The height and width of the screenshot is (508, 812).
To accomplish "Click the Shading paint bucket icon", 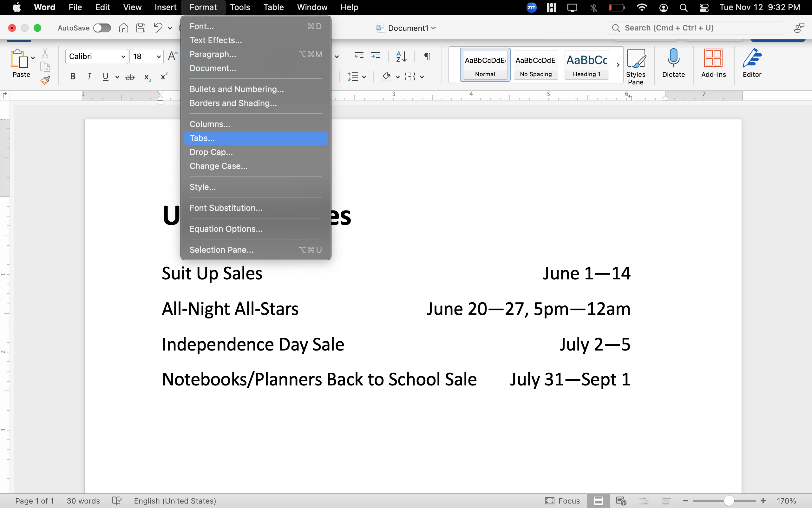I will [387, 77].
